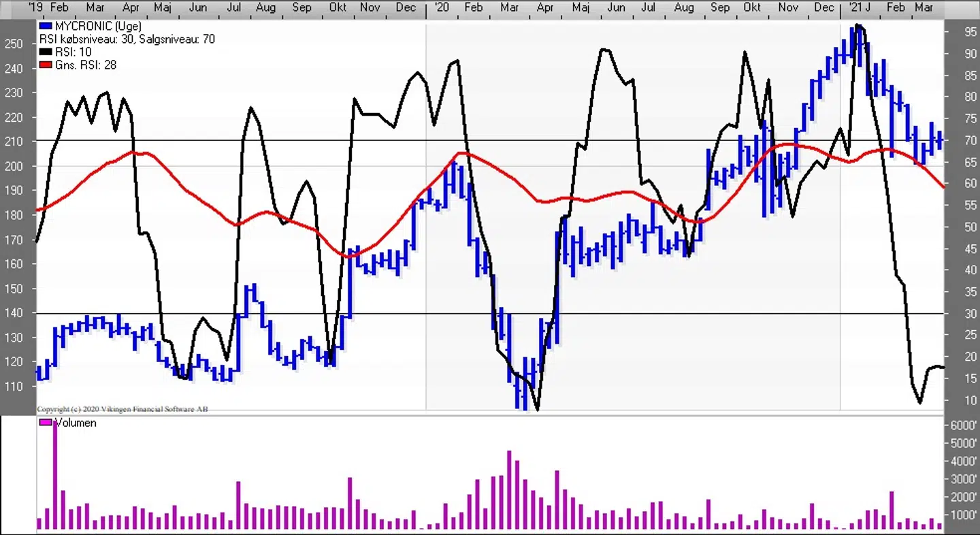Select the MYCRONIC (Uge) legend label

click(98, 27)
